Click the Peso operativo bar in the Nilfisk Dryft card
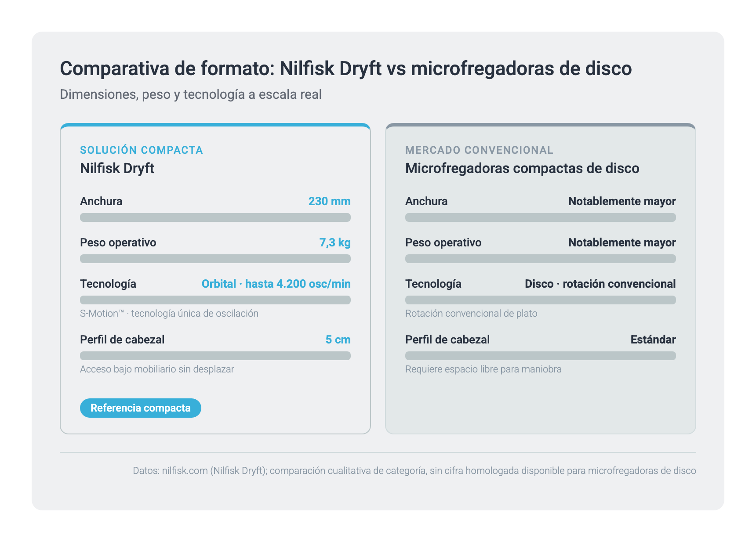Image resolution: width=756 pixels, height=542 pixels. pyautogui.click(x=215, y=259)
